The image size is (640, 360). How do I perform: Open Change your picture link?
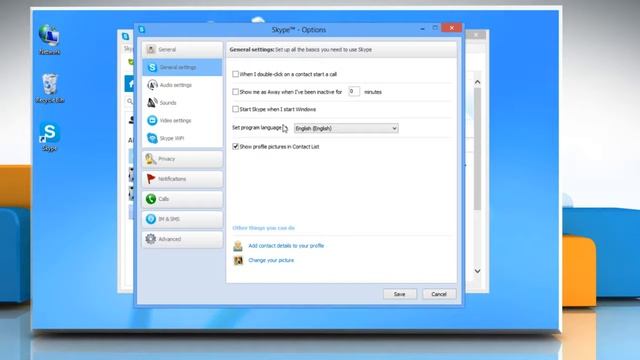tap(271, 260)
